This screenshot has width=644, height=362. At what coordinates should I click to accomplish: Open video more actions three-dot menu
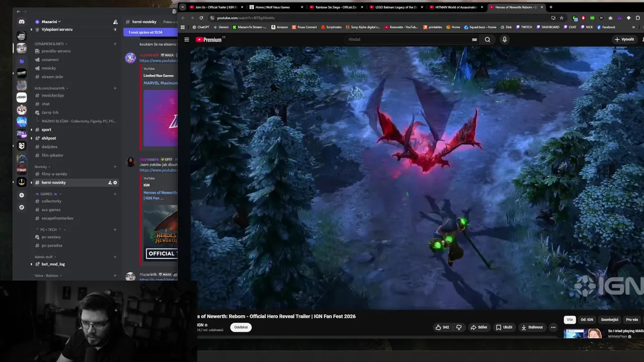553,327
